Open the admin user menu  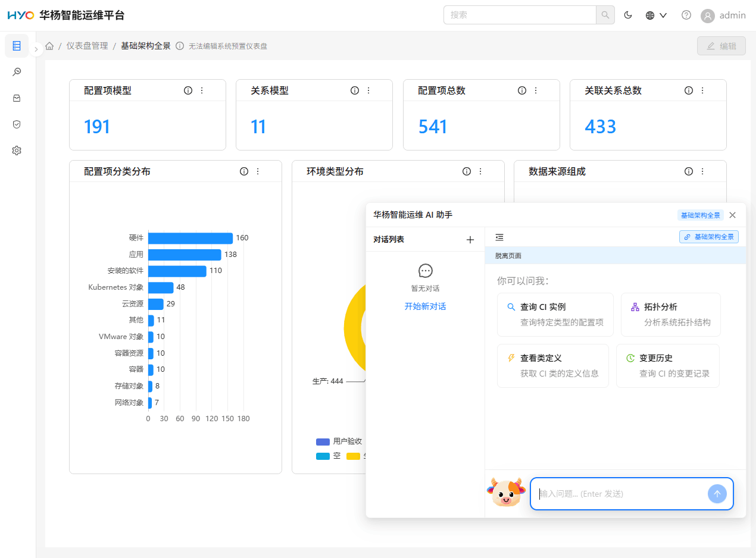pyautogui.click(x=723, y=15)
